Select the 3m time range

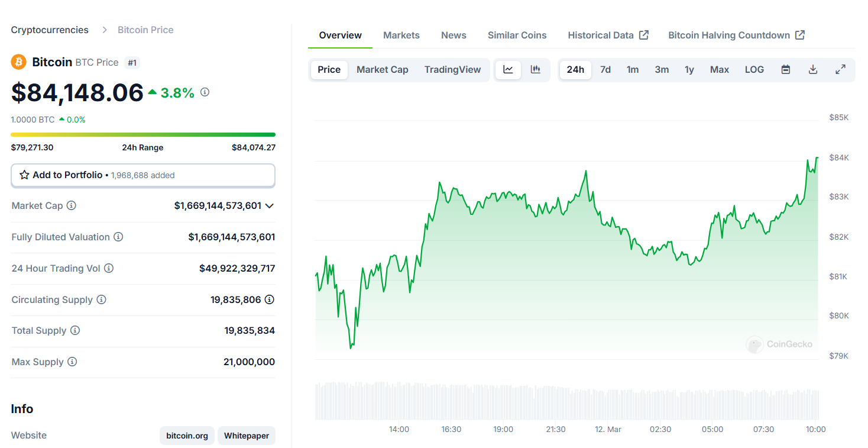click(662, 70)
